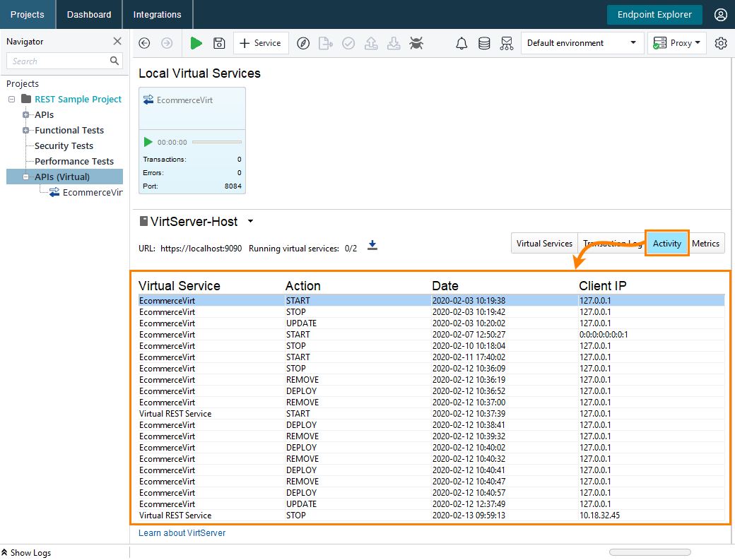735x560 pixels.
Task: Open the user account icon
Action: pos(721,14)
